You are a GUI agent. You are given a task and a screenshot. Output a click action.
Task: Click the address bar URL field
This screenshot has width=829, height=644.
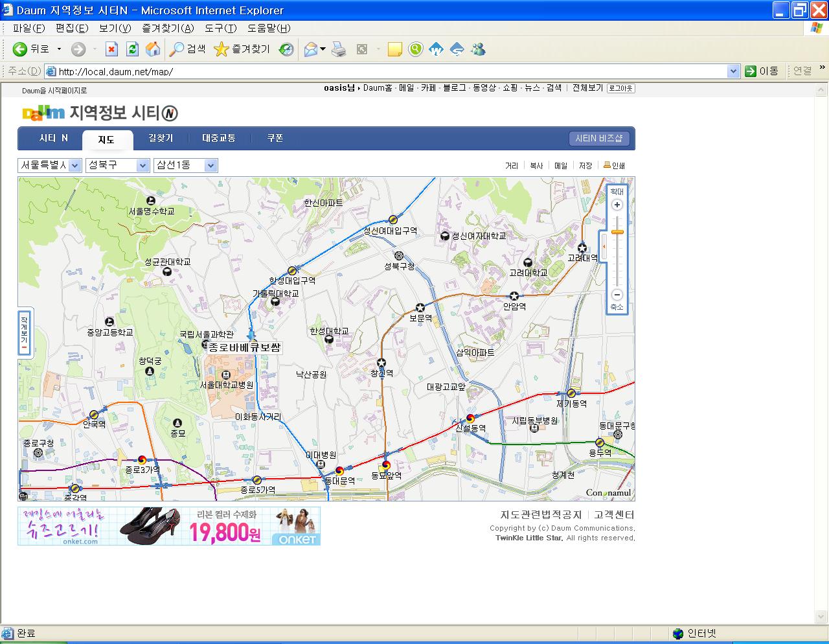[389, 71]
